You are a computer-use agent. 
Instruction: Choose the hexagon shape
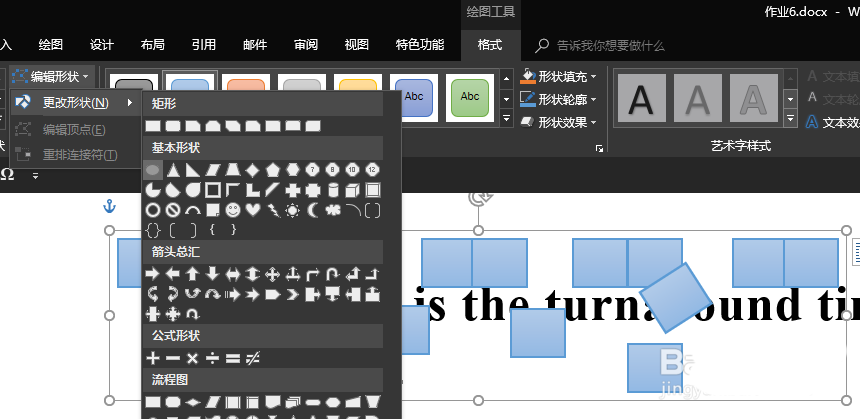292,170
